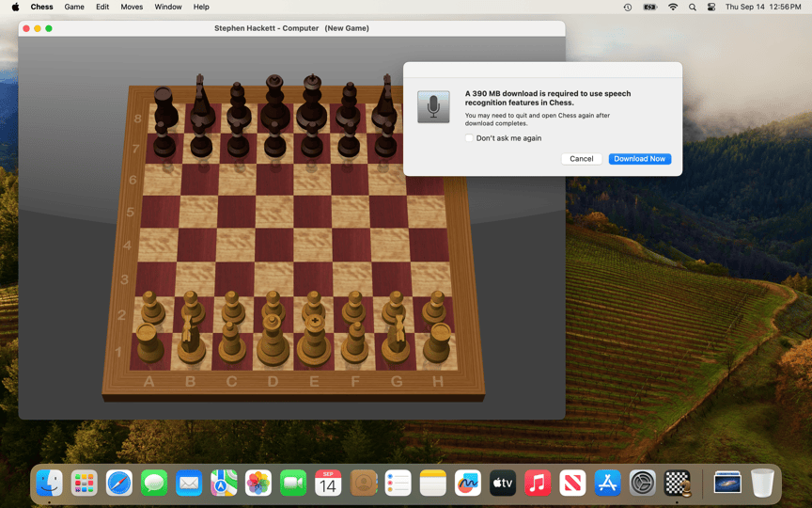Click the black queen on D8
The image size is (812, 508).
click(x=274, y=103)
